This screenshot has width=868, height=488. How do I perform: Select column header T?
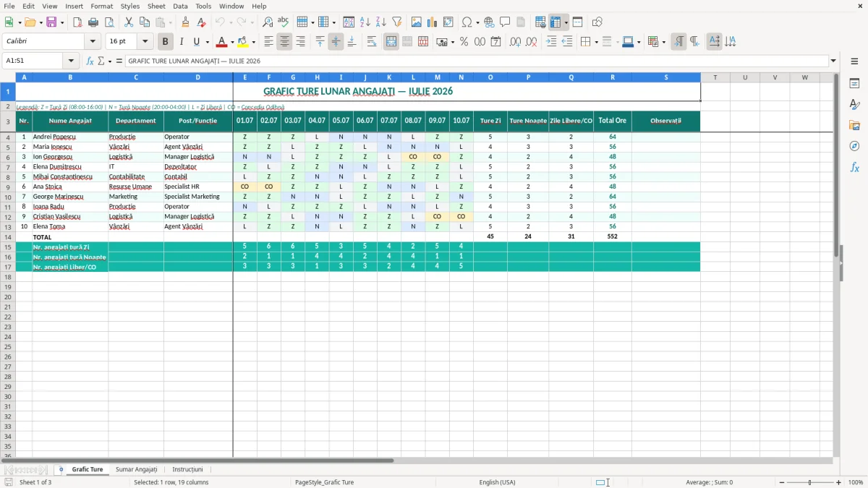tap(715, 77)
